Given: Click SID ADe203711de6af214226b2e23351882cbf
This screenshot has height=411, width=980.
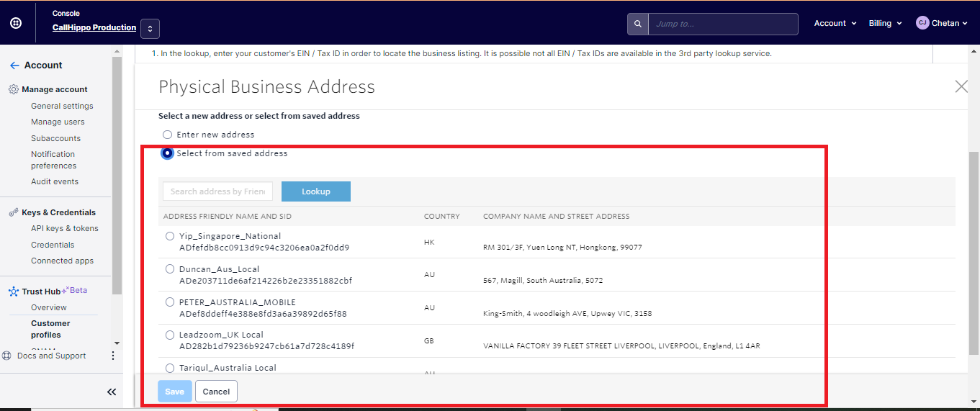Looking at the screenshot, I should [x=266, y=281].
